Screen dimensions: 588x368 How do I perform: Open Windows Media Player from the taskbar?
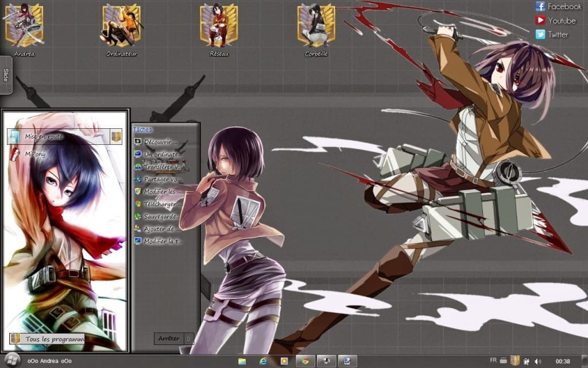(x=284, y=362)
